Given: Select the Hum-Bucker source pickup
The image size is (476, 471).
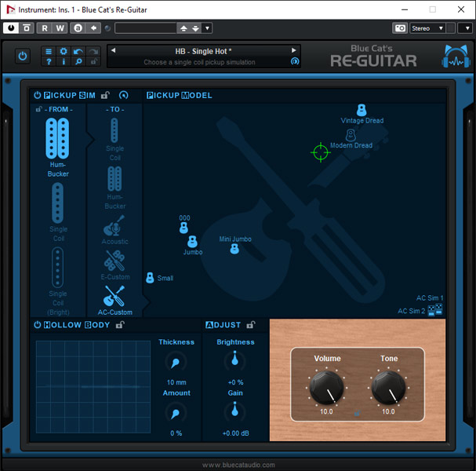Looking at the screenshot, I should [57, 141].
